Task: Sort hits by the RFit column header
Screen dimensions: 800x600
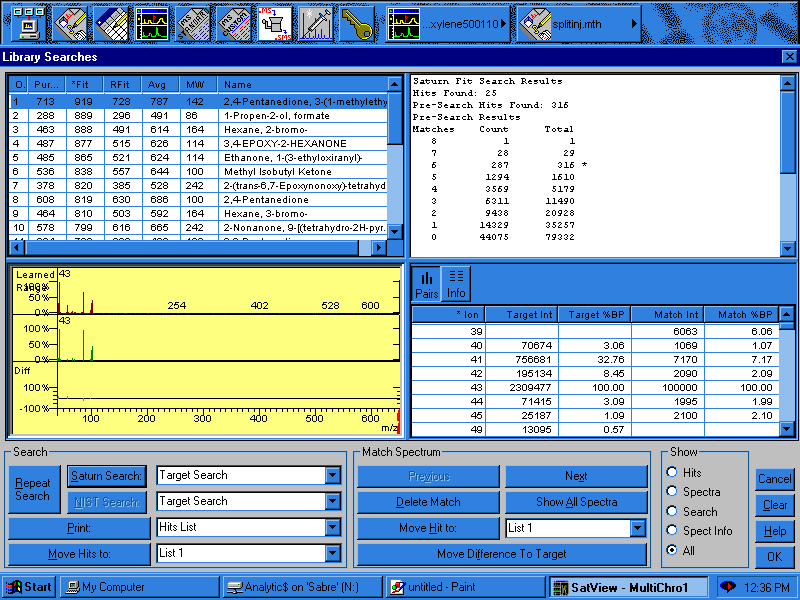Action: [122, 85]
